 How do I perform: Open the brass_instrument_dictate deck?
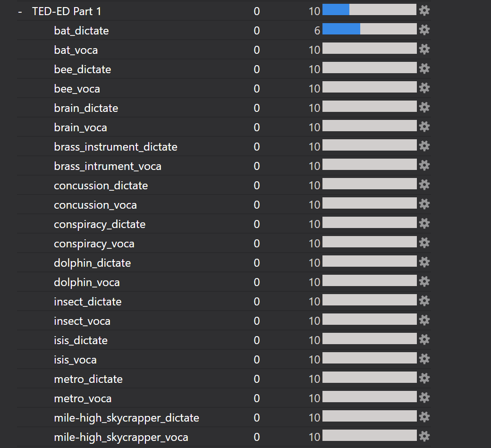[x=116, y=147]
